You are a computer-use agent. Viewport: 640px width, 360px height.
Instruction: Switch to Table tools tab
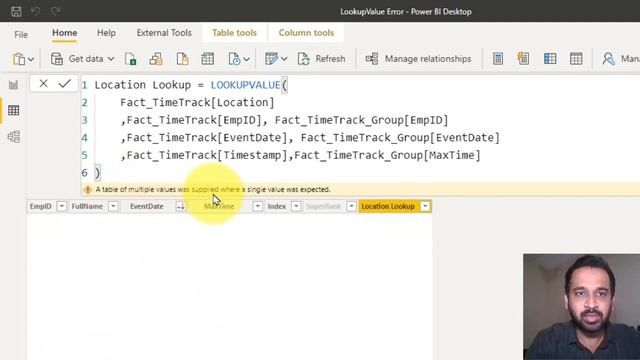coord(234,33)
